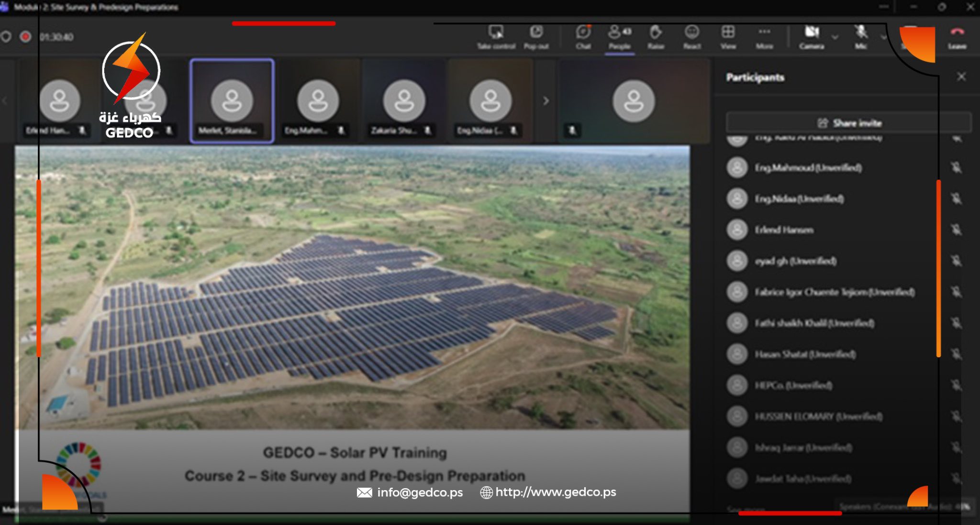
Task: Select the highlighted Merlet speaker video tile
Action: pyautogui.click(x=232, y=101)
